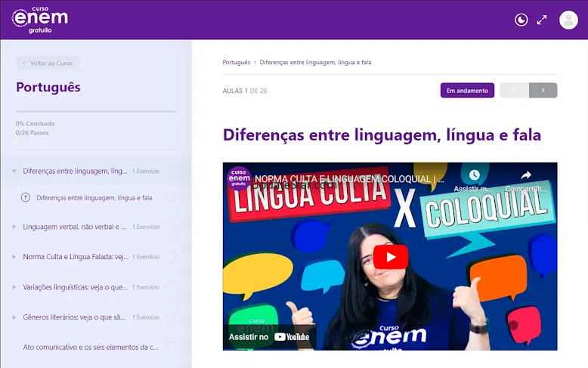Image resolution: width=588 pixels, height=368 pixels.
Task: Toggle completion circle for Variações linguísticas
Action: click(x=170, y=286)
